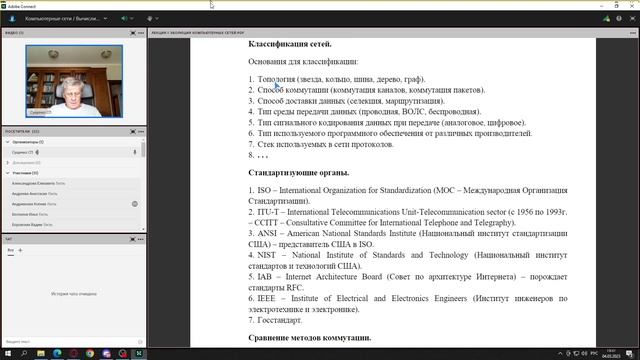Viewport: 640px width, 360px height.
Task: Collapse the Participants group
Action: [8, 173]
